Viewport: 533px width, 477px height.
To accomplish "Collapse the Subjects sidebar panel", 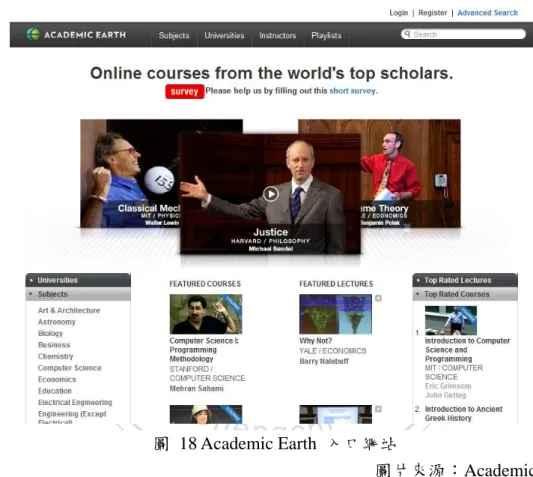I will click(x=78, y=294).
